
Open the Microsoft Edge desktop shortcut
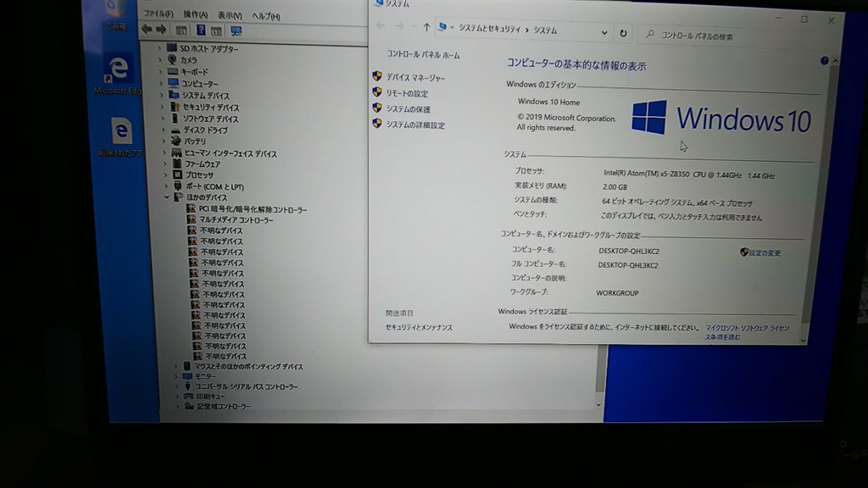[118, 74]
